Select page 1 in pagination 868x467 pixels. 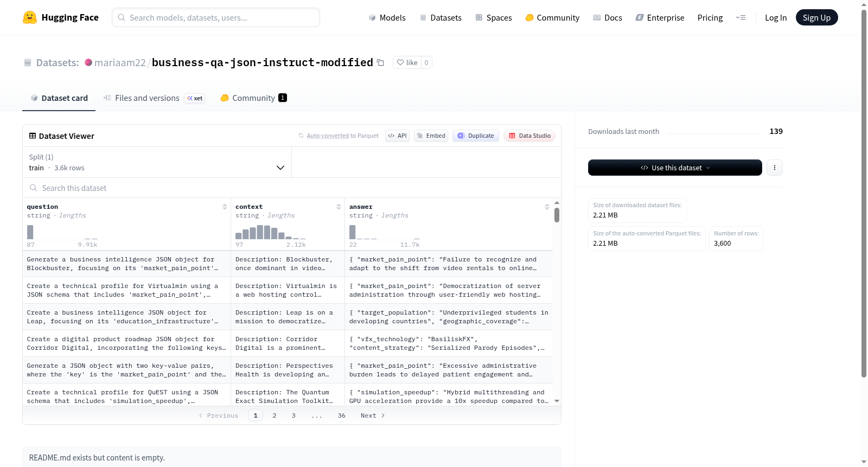(256, 415)
